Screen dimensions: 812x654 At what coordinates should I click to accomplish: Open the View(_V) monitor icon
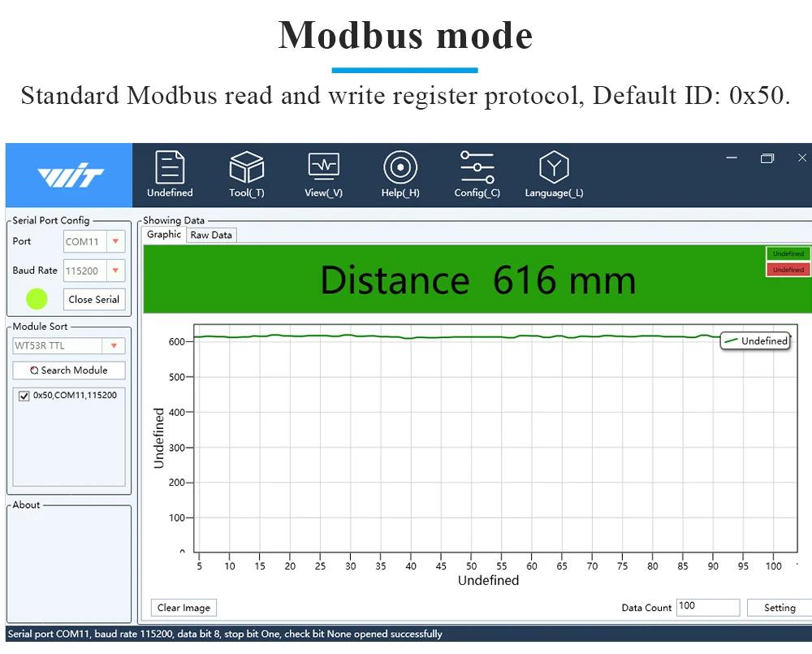pos(323,167)
